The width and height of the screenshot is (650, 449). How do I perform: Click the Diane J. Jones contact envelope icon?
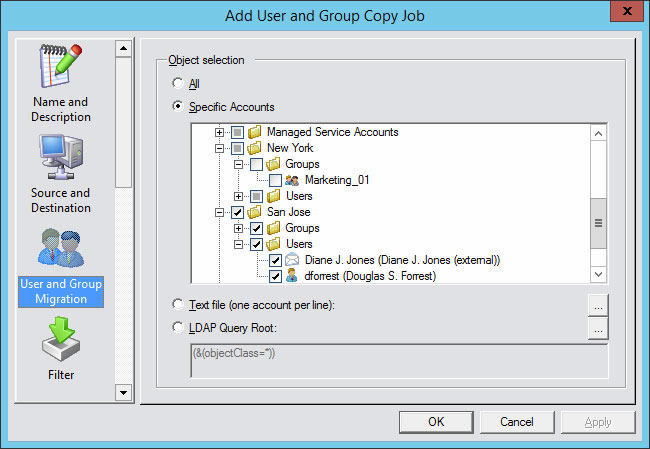[x=292, y=260]
